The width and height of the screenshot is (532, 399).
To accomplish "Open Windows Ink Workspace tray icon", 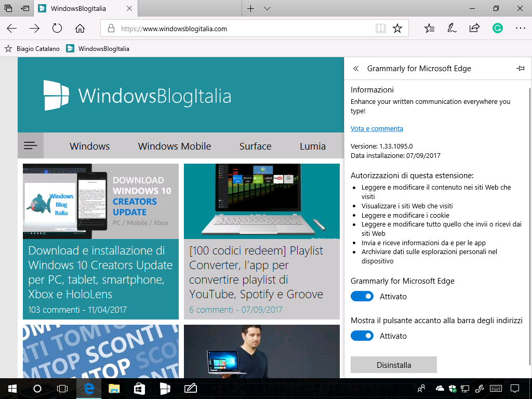I will click(x=480, y=389).
